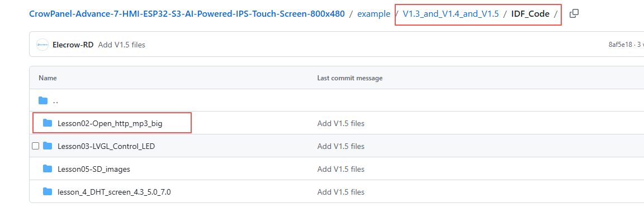
Task: Go to the example breadcrumb folder
Action: (374, 14)
